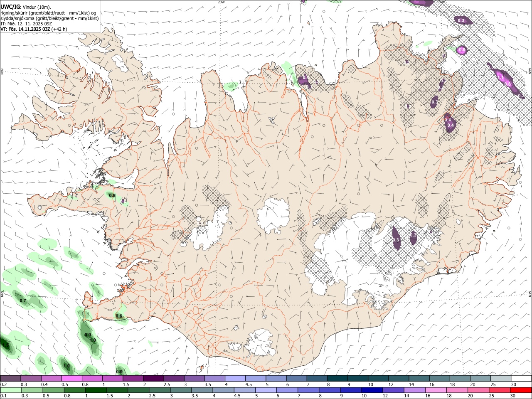Click the bright pink "0.9" snowfall value
Viewport: 532px width, 399px height.
(x=462, y=50)
